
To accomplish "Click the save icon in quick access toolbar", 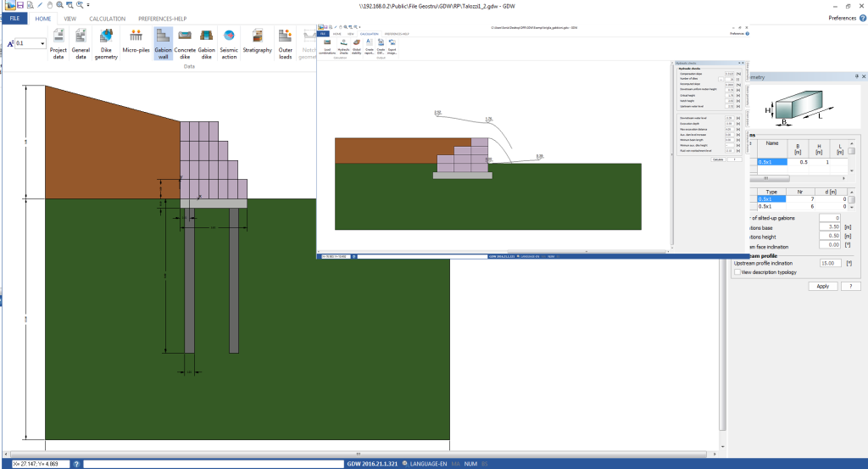I will (19, 5).
